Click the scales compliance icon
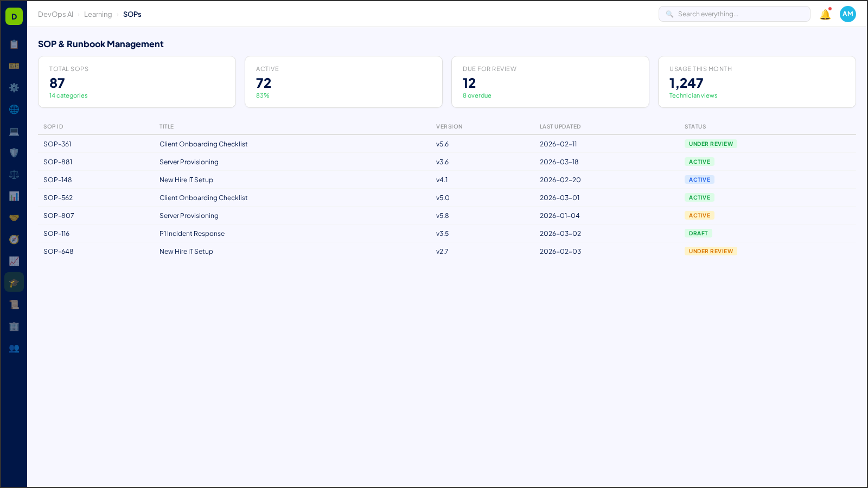Viewport: 868px width, 488px height. [x=14, y=174]
